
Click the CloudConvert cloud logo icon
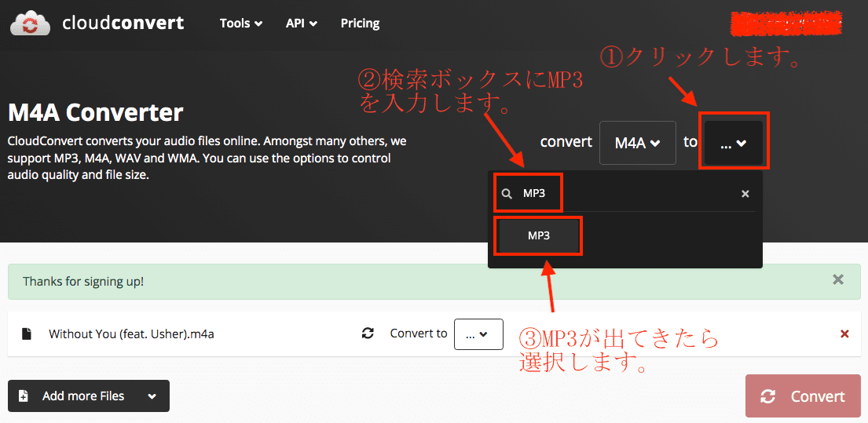point(31,23)
